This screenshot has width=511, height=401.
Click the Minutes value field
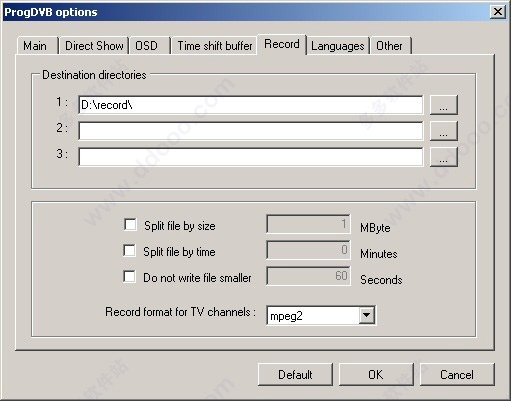(308, 250)
